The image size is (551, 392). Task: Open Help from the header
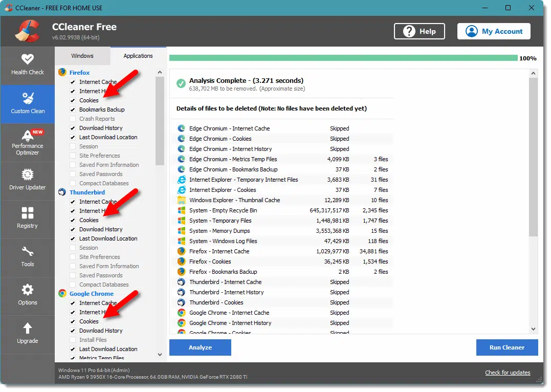[419, 31]
